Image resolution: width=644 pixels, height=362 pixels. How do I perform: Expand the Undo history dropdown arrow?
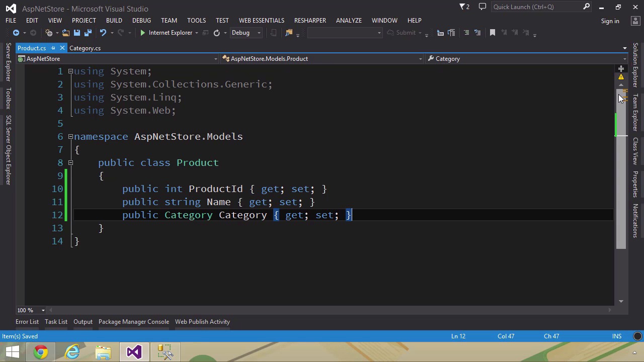112,33
